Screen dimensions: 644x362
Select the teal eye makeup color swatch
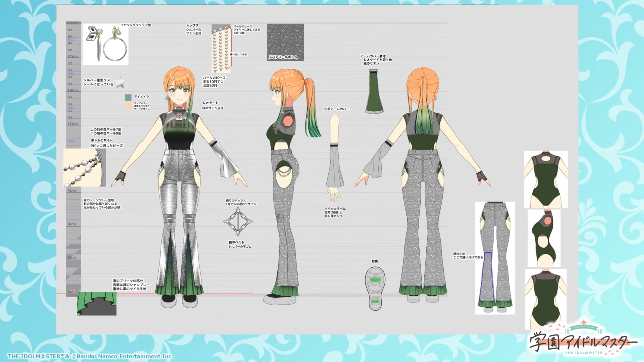128,97
